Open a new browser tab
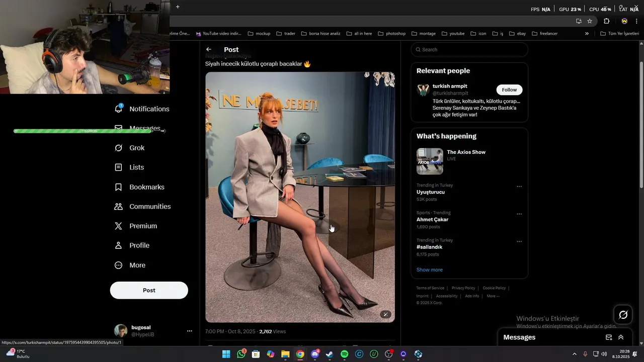The image size is (644, 362). point(178,7)
